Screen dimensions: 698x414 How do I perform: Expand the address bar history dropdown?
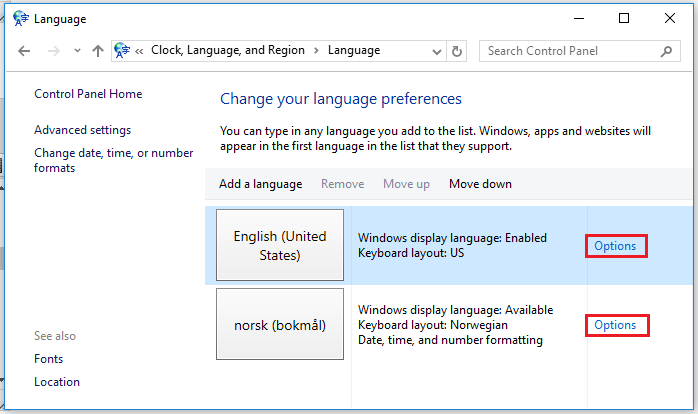[436, 51]
